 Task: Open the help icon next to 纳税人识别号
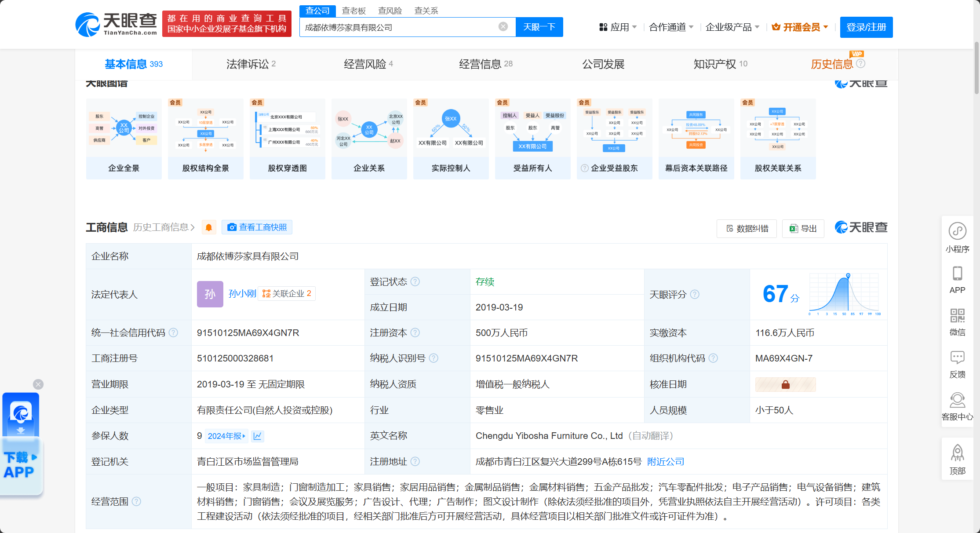434,358
